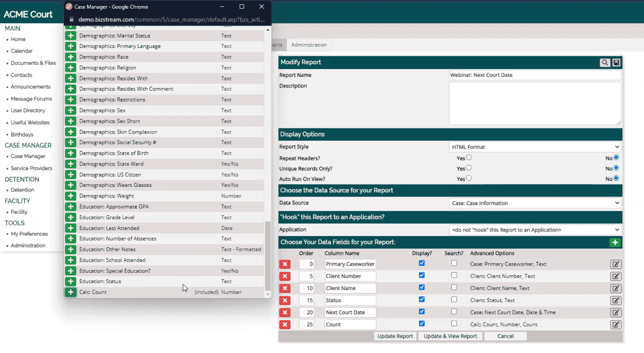Click the Column Name field 'Client Name'
Screen dimensions: 644x353
[350, 288]
